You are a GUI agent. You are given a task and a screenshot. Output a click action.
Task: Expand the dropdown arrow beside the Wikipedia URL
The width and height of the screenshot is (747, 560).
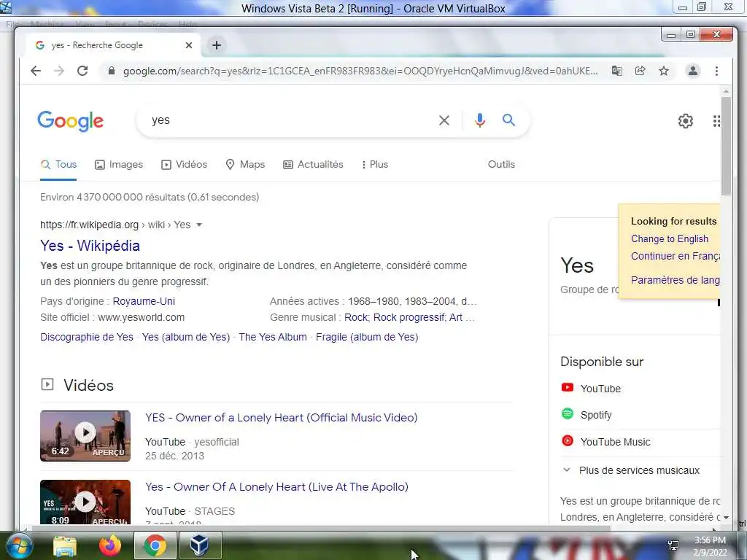pyautogui.click(x=199, y=225)
